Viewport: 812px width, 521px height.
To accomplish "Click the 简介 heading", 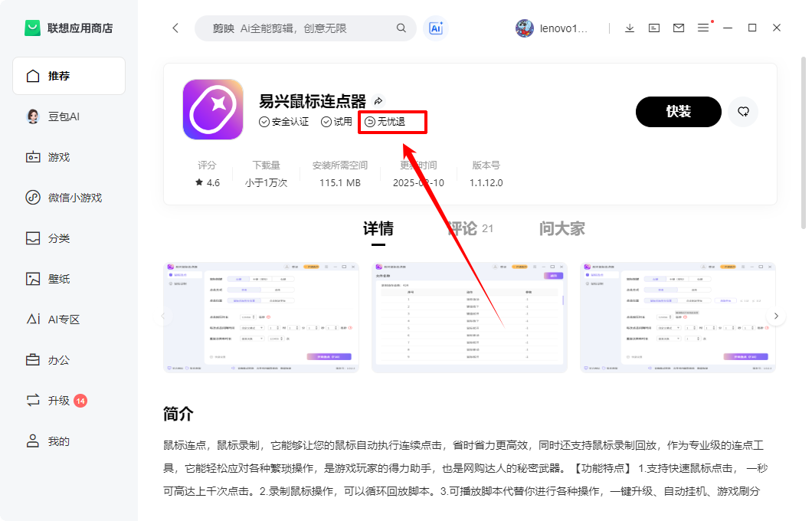I will [178, 414].
